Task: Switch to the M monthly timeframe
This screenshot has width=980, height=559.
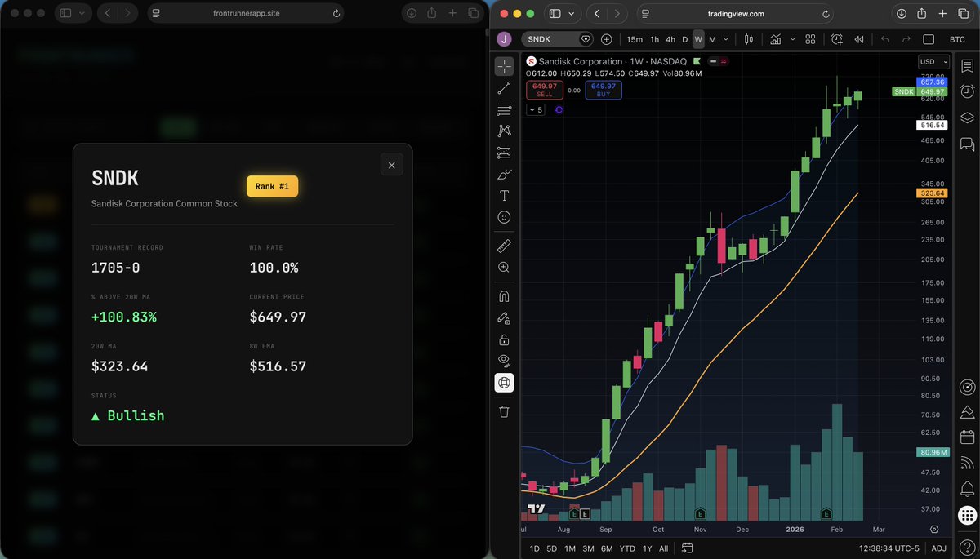Action: pos(712,39)
